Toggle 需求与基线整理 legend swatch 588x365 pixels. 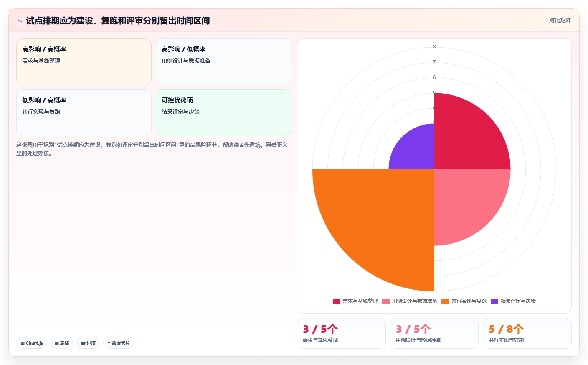point(337,301)
